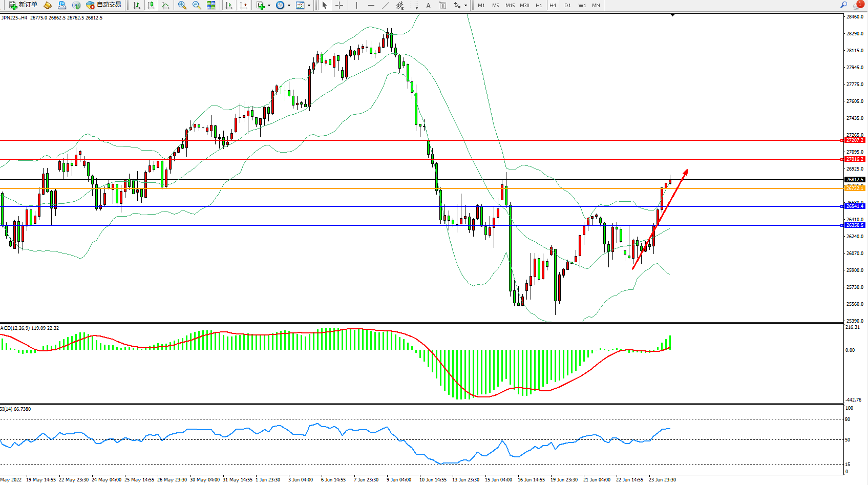Switch to the M15 timeframe
868x485 pixels.
pyautogui.click(x=510, y=5)
